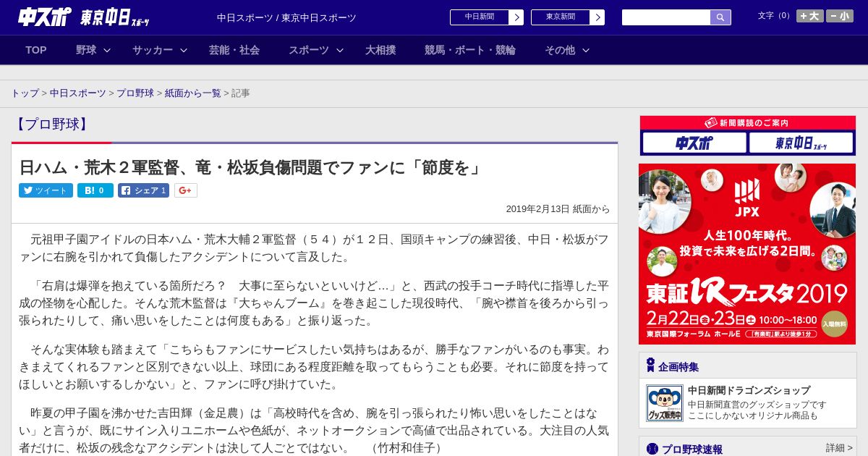Go to the TOP menu item
Image resolution: width=868 pixels, height=456 pixels.
point(36,50)
